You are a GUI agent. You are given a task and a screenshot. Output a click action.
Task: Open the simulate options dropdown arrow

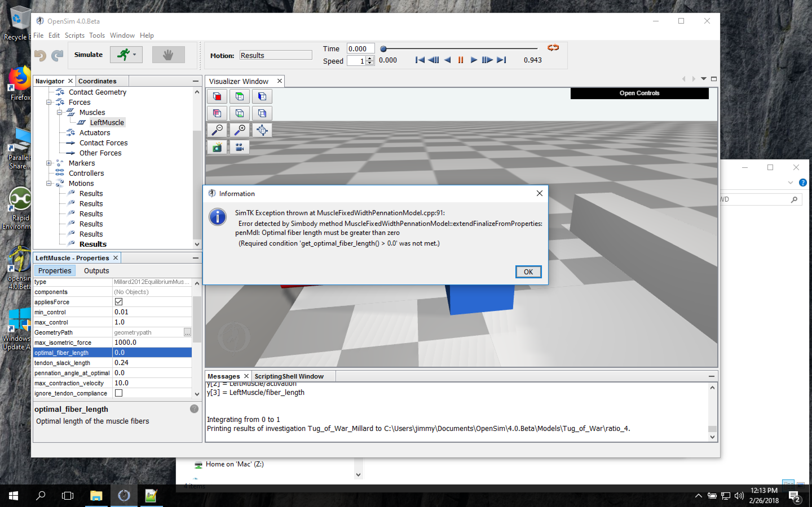[134, 54]
